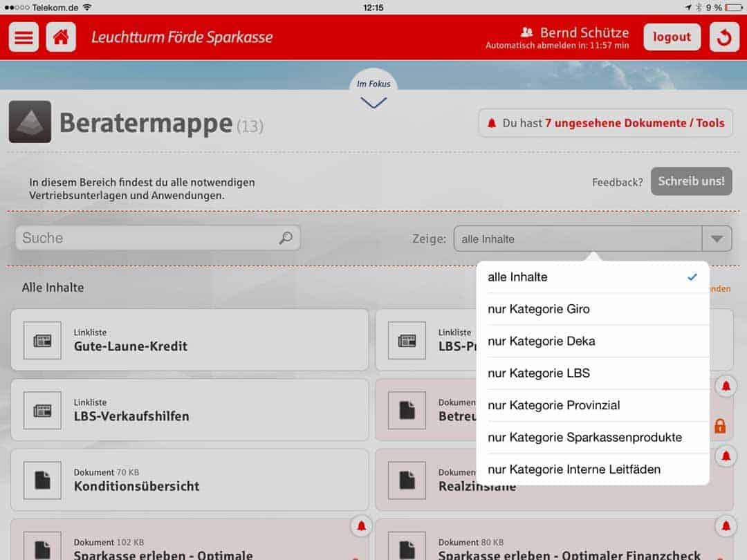Click the alle Inhalte combo box

tap(593, 239)
